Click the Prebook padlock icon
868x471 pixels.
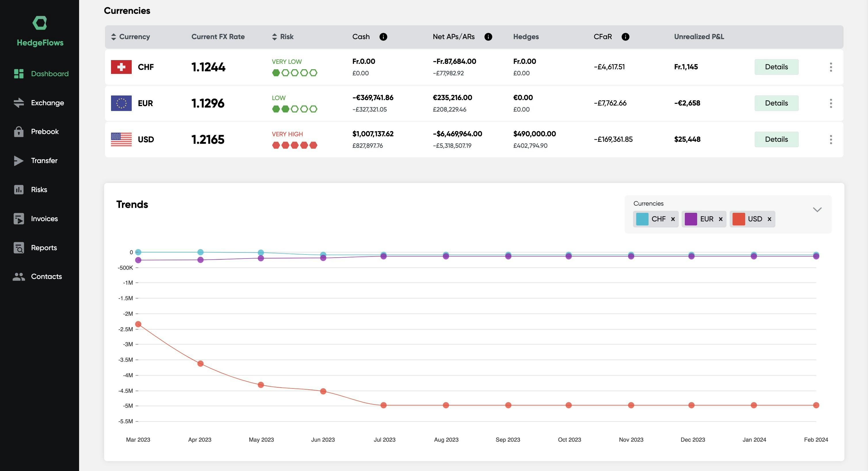pos(18,131)
